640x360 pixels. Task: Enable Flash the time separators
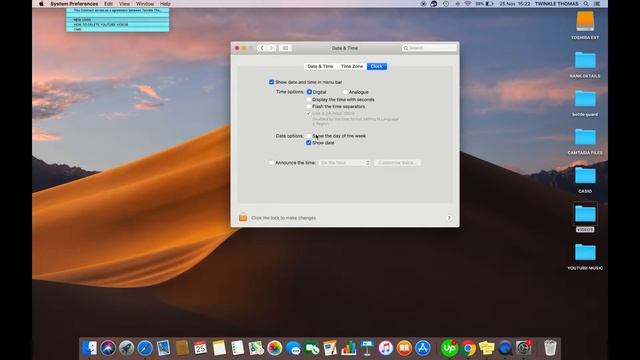(309, 107)
